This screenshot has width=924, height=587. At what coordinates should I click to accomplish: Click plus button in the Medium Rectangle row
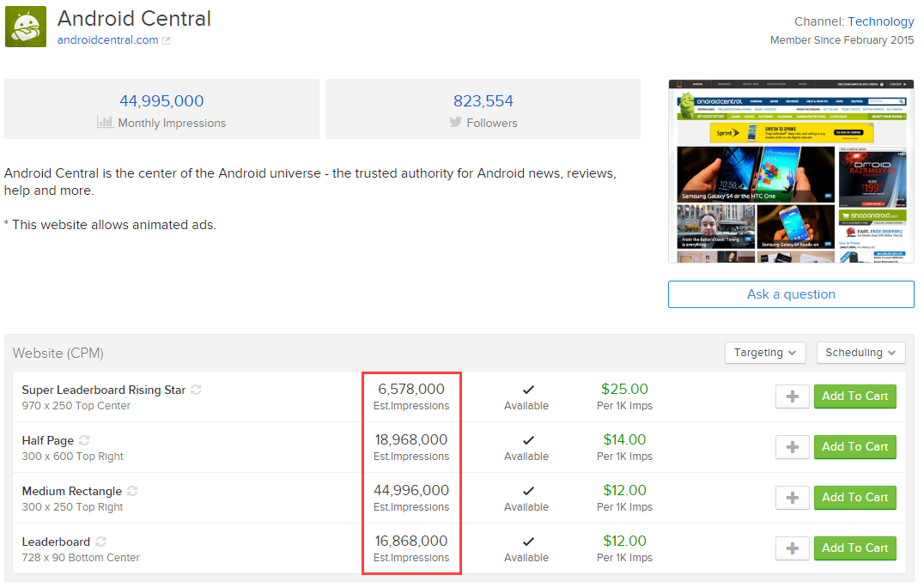pos(793,498)
